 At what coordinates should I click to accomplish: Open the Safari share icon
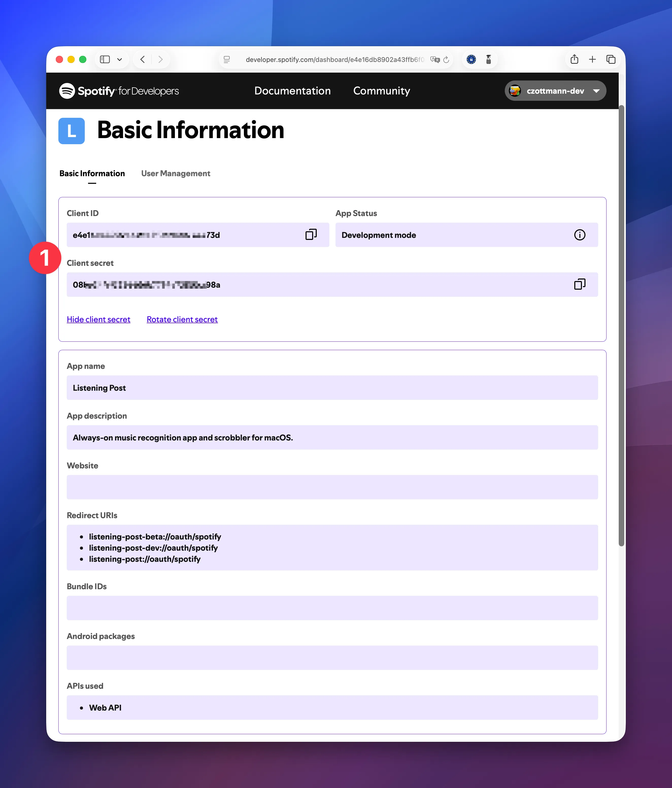(574, 59)
